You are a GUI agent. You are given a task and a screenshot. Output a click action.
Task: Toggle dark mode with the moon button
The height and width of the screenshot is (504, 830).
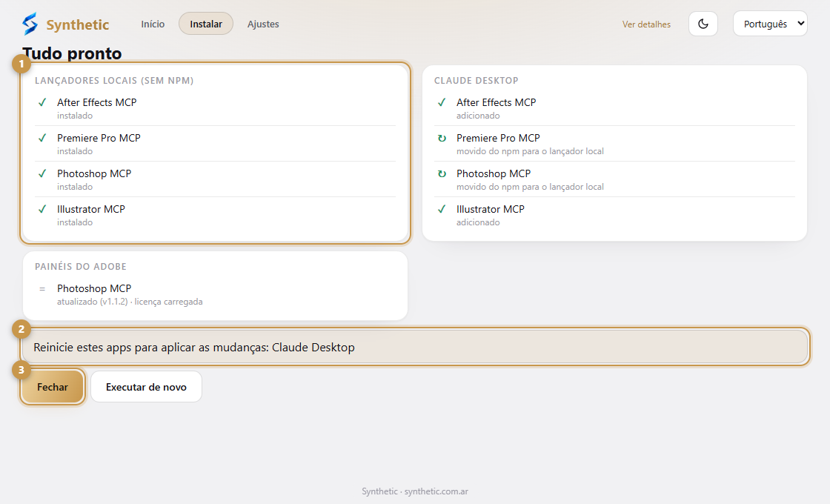point(703,24)
